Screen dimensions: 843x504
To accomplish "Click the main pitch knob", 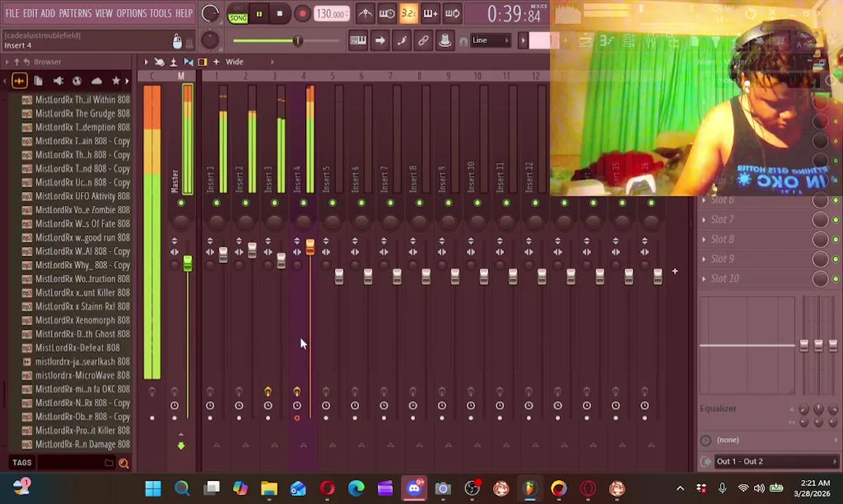I will [209, 41].
